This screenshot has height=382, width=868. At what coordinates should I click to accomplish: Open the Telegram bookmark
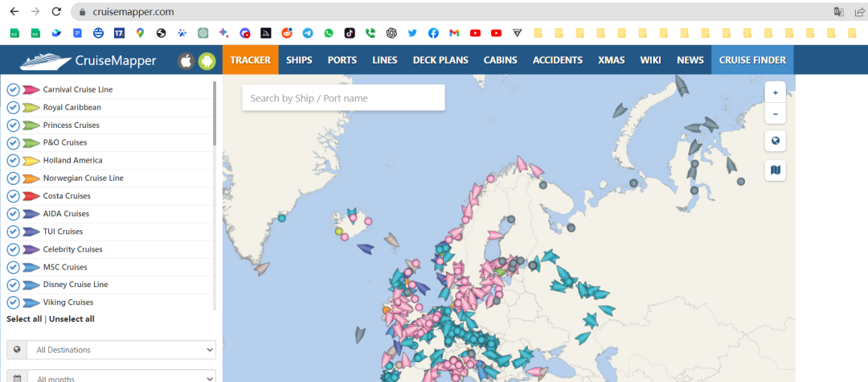pyautogui.click(x=308, y=33)
